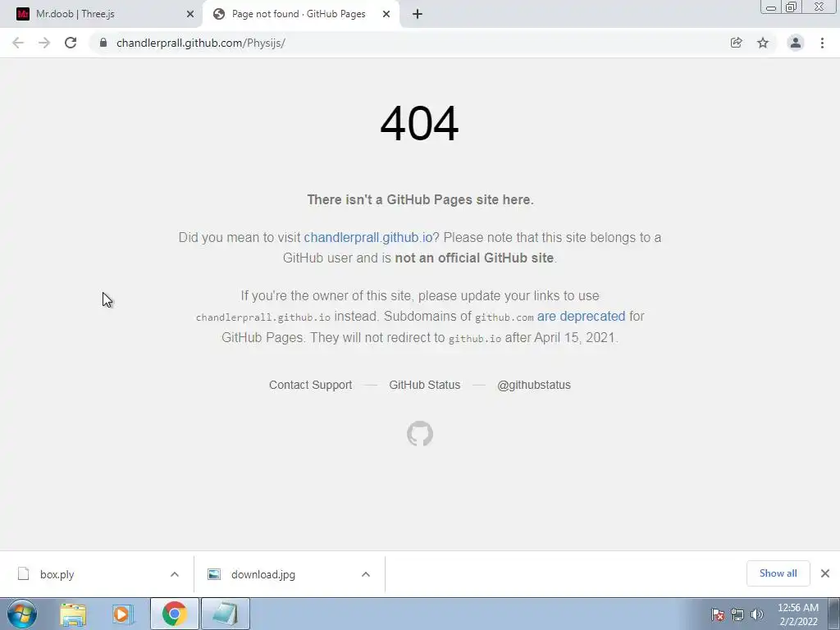Expand options for download.jpg download
This screenshot has height=630, width=840.
(x=366, y=574)
